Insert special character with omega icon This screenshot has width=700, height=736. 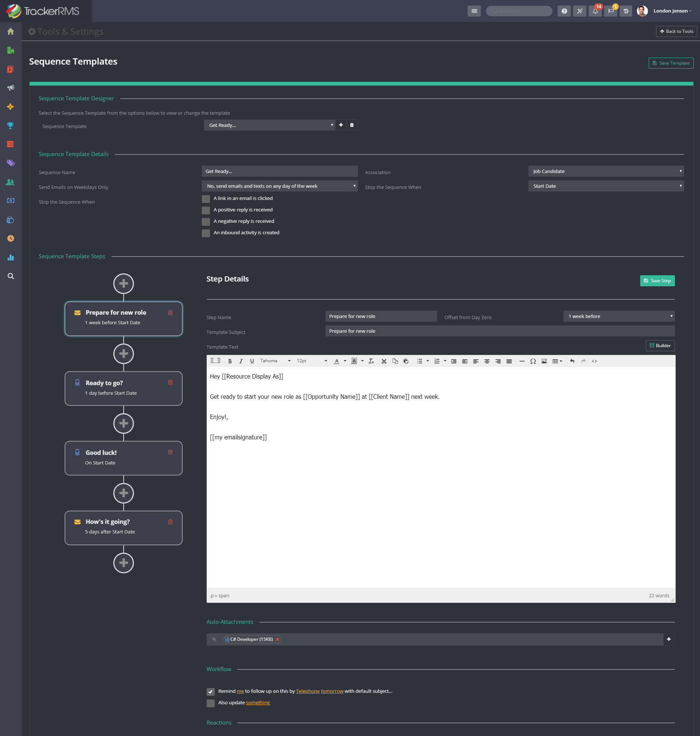pyautogui.click(x=533, y=361)
